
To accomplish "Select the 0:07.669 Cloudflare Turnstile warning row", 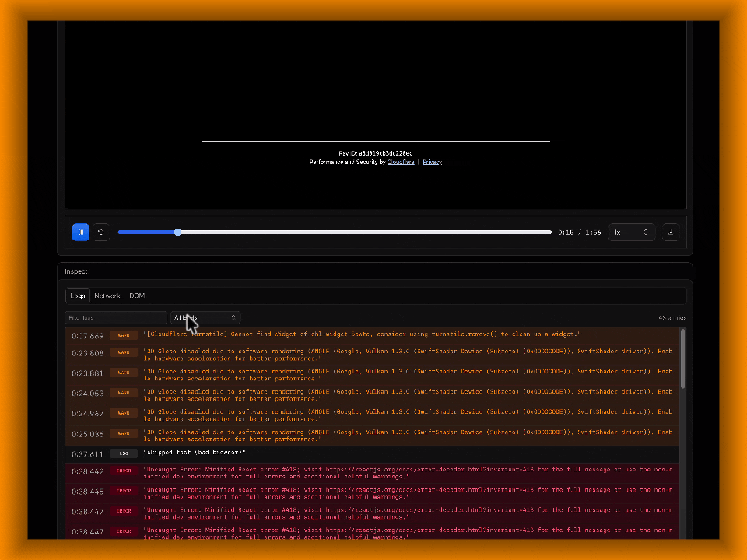I will pos(372,336).
